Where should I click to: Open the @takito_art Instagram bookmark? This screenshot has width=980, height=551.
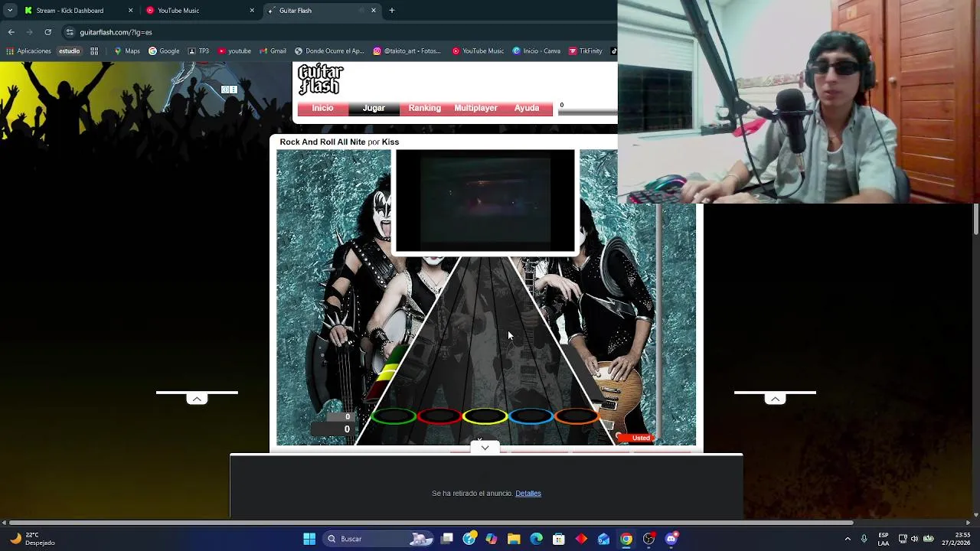tap(407, 51)
